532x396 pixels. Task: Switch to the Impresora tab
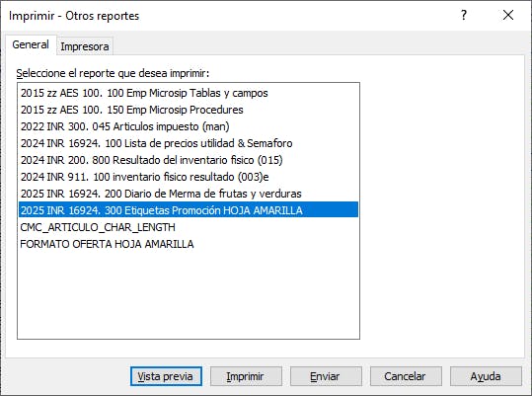click(85, 46)
